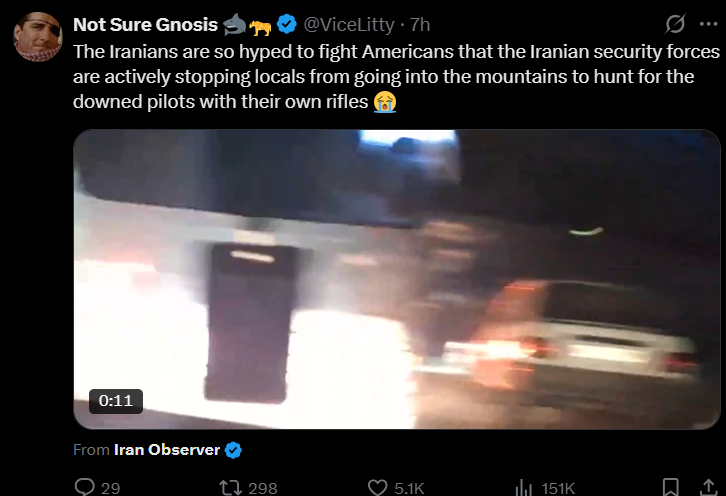Play the embedded video
Image resolution: width=726 pixels, height=496 pixels.
pos(397,279)
